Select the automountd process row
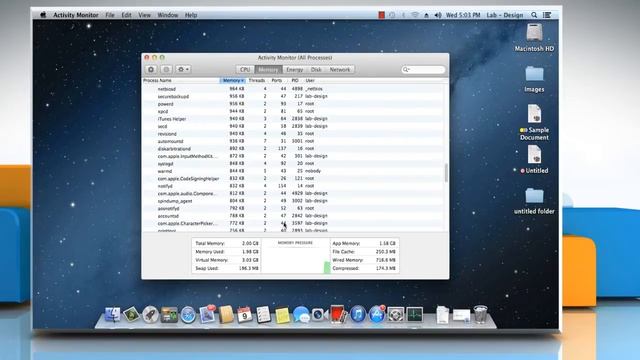The image size is (640, 360). (293, 141)
